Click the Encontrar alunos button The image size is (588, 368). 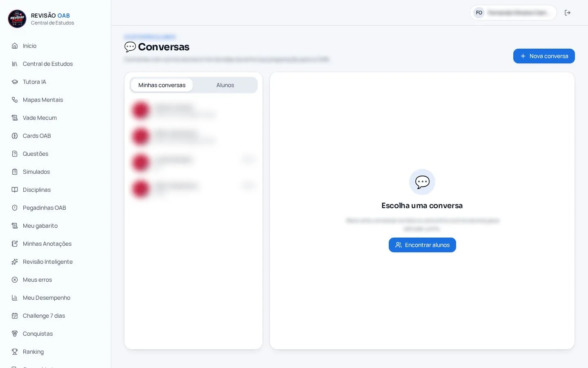422,245
